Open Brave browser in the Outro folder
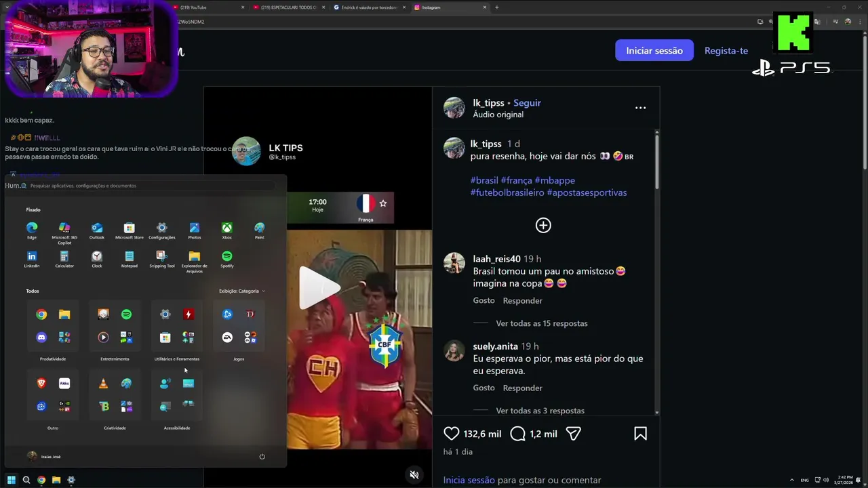Viewport: 868px width, 488px height. pyautogui.click(x=41, y=384)
